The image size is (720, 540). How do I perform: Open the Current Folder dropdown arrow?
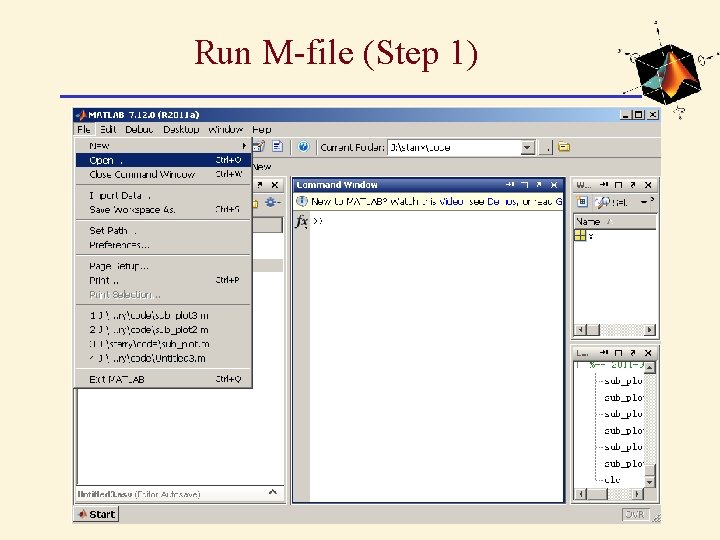pos(528,147)
